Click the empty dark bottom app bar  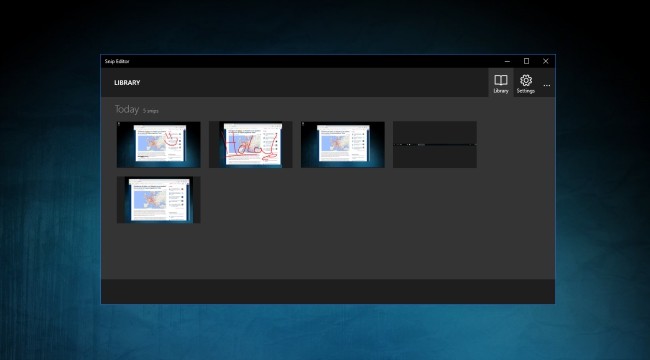328,291
